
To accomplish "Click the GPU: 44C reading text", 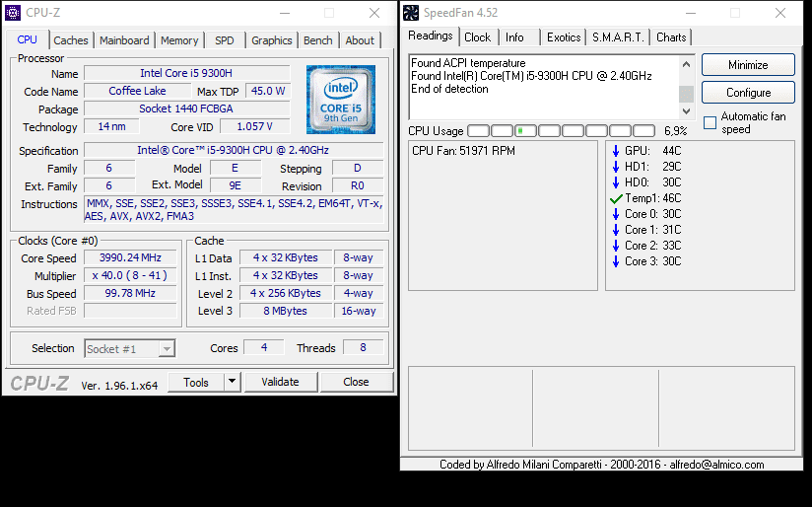I will tap(653, 151).
